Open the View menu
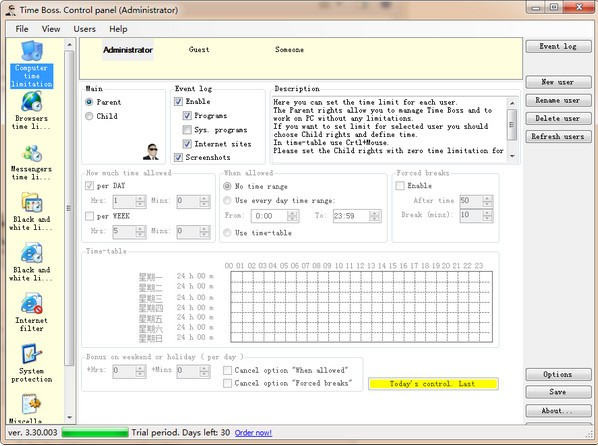Viewport: 598px width, 446px height. tap(51, 29)
